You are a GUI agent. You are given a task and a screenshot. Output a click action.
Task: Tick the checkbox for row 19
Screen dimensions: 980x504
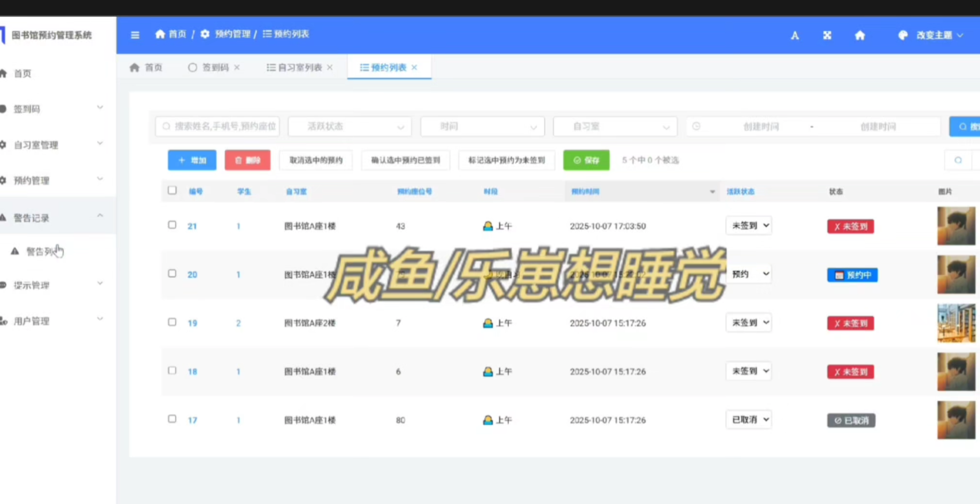[x=172, y=322]
